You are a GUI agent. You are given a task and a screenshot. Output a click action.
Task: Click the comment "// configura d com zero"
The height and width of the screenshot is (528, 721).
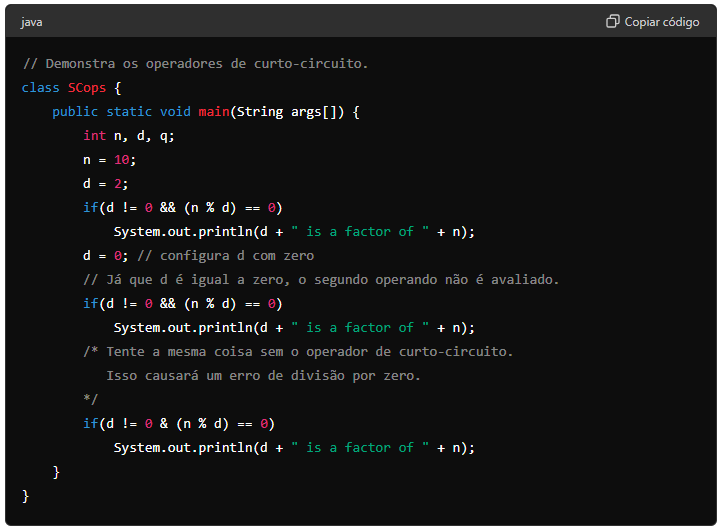click(226, 256)
